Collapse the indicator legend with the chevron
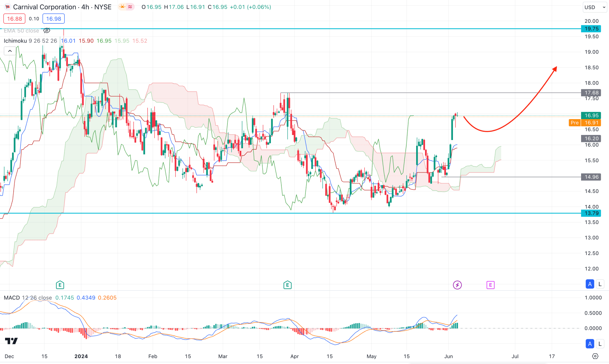 [10, 51]
